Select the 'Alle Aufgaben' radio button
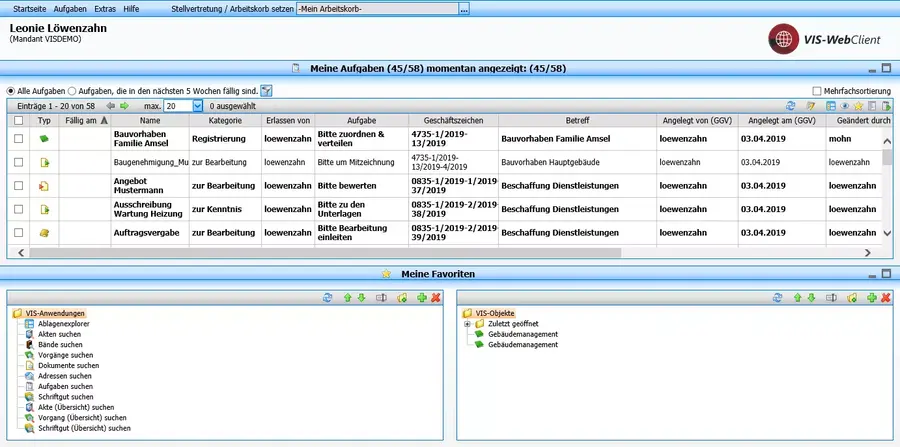This screenshot has height=447, width=900. [11, 90]
